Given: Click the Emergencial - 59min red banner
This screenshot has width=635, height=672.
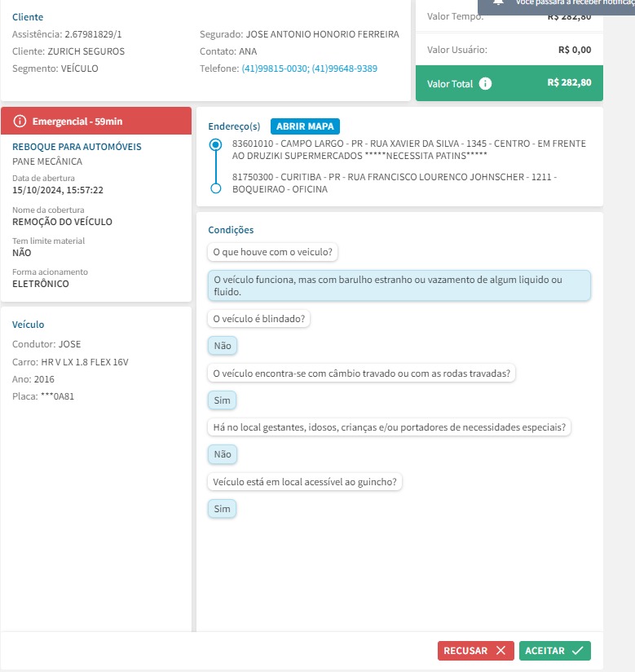Looking at the screenshot, I should click(96, 122).
